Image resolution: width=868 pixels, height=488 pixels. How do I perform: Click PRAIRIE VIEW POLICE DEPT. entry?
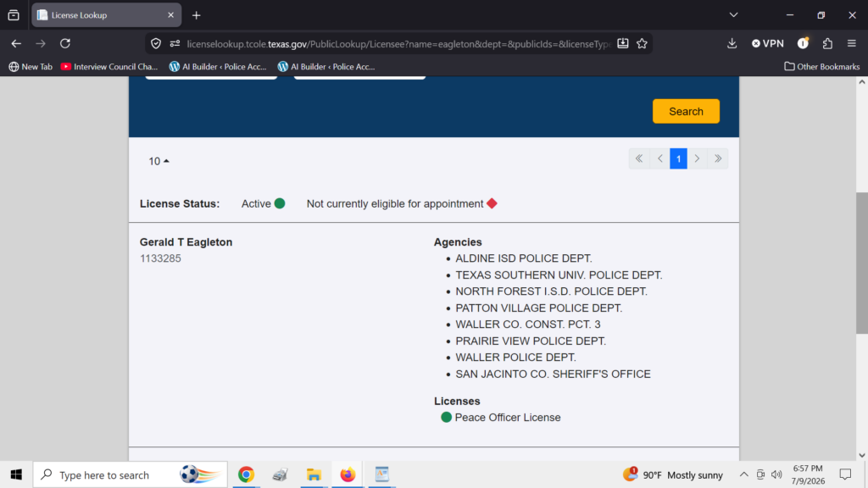[x=531, y=341]
